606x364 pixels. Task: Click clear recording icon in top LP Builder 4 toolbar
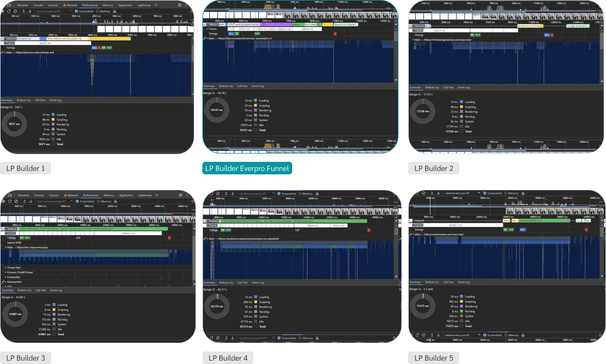pyautogui.click(x=218, y=194)
